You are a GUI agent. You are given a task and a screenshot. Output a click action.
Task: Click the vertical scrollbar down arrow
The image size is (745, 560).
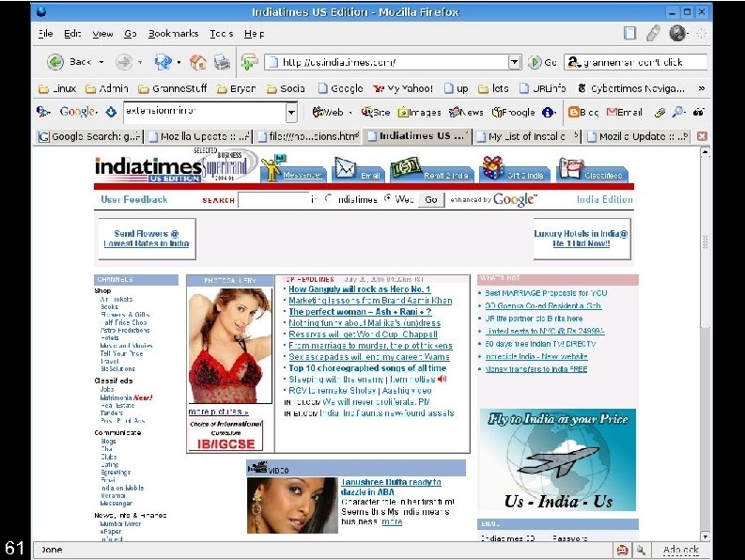click(706, 537)
